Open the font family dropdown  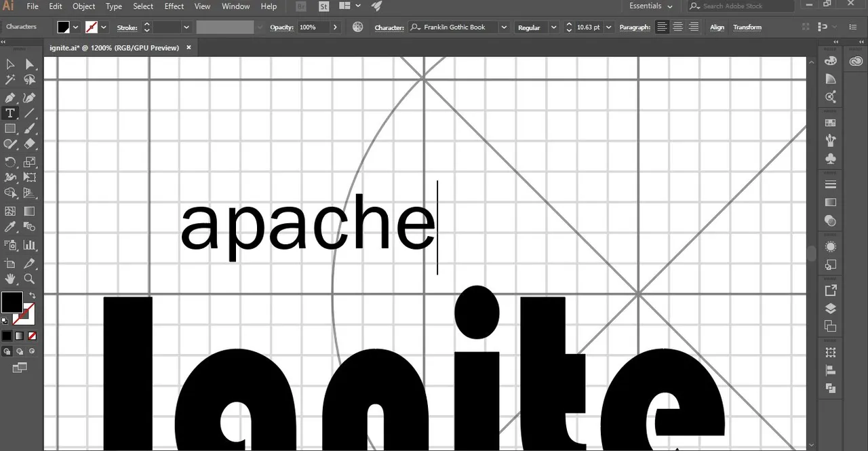503,27
